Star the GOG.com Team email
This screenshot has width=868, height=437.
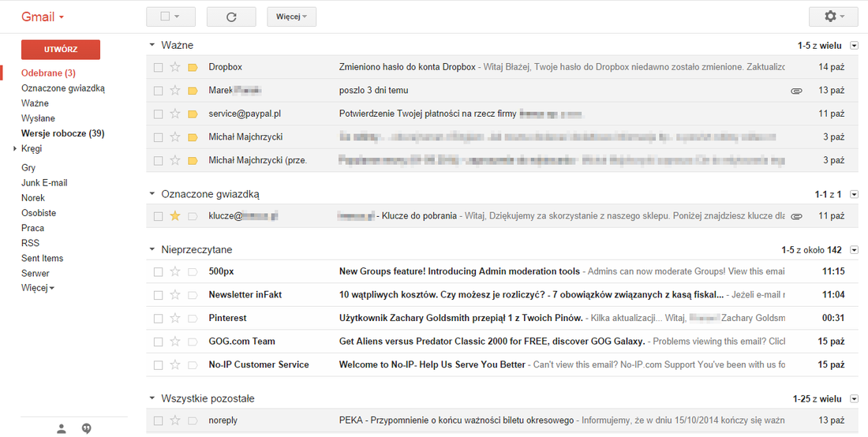pos(175,342)
